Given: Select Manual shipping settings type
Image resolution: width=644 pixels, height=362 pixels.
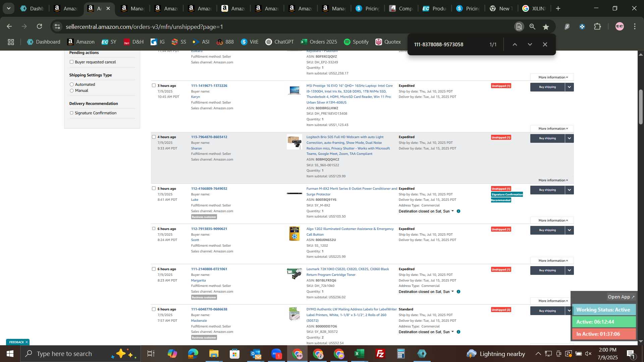Looking at the screenshot, I should tap(71, 90).
